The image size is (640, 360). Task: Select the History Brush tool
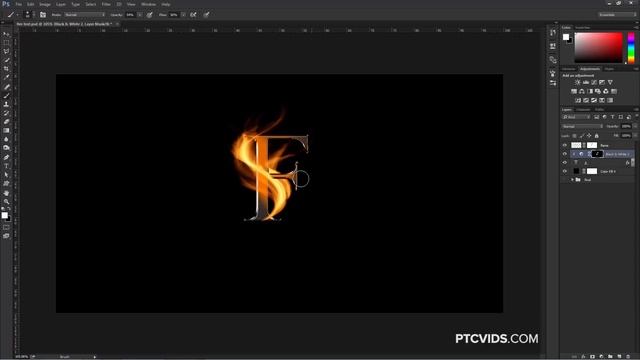(6, 113)
